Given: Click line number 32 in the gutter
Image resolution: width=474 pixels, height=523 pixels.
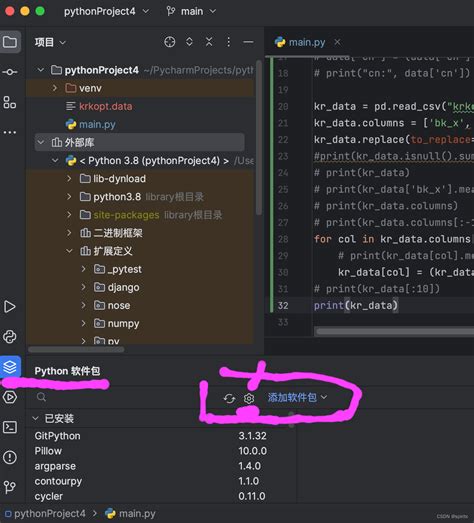Looking at the screenshot, I should tap(283, 306).
